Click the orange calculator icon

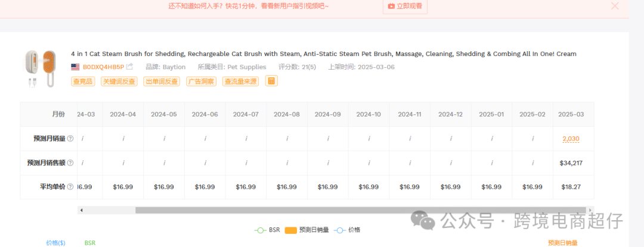tap(271, 81)
